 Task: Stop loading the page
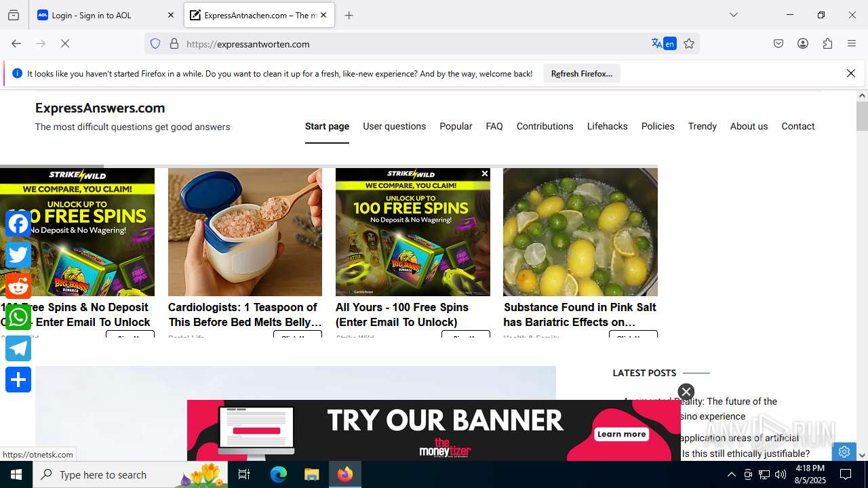(x=65, y=44)
